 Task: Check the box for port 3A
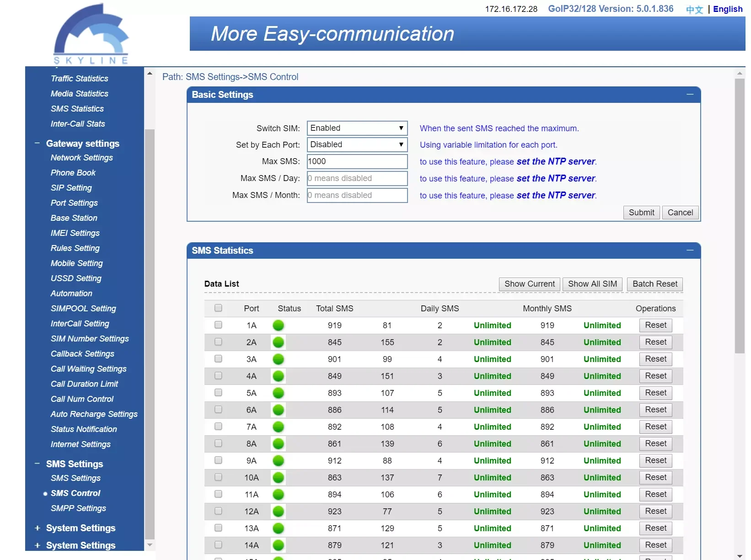218,359
